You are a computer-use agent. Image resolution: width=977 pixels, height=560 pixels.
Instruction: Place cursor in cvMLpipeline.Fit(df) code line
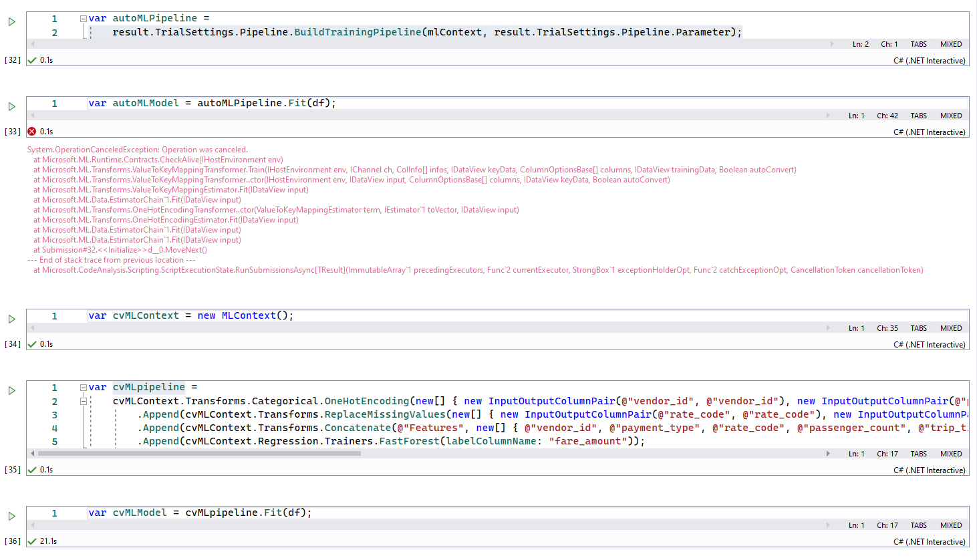(x=200, y=513)
